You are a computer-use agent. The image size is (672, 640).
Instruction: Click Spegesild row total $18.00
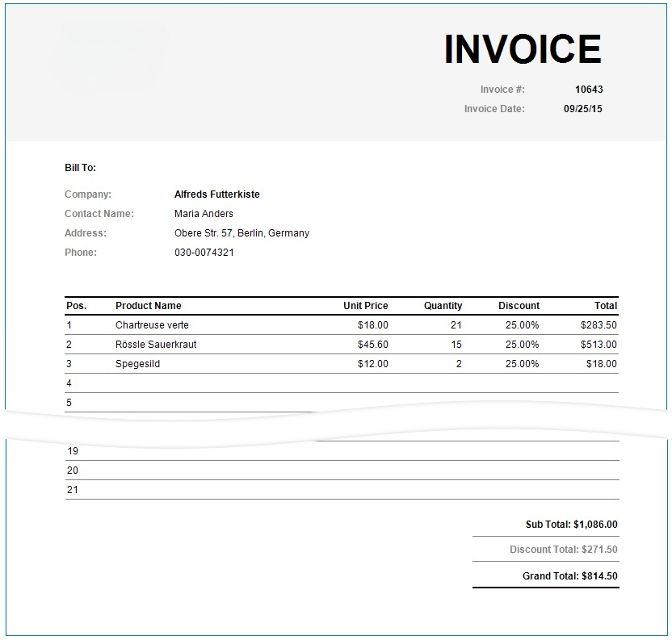[602, 364]
